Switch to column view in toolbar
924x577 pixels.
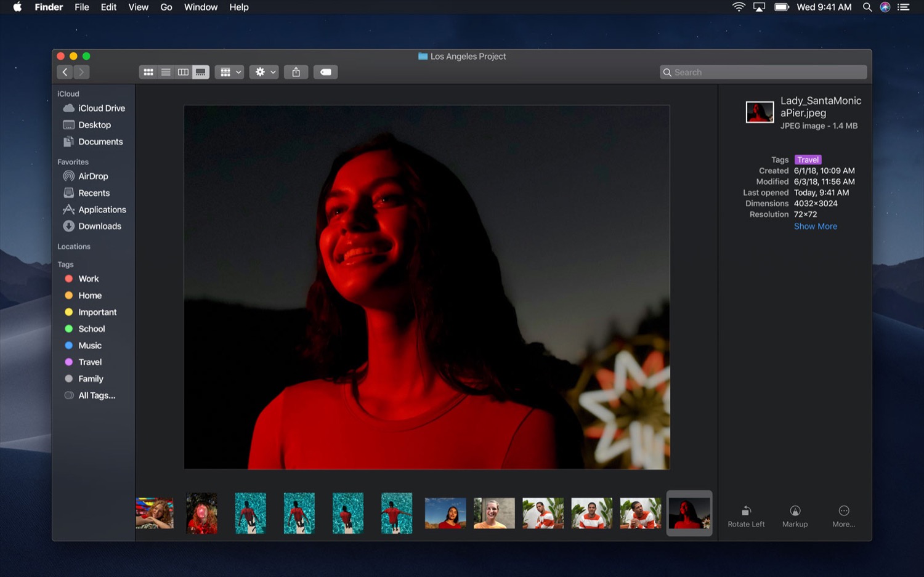[183, 72]
